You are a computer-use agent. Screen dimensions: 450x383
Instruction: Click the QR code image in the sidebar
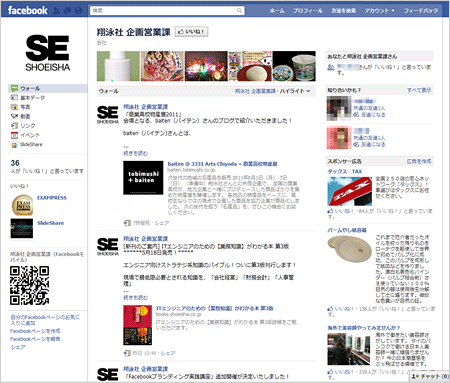pos(29,285)
